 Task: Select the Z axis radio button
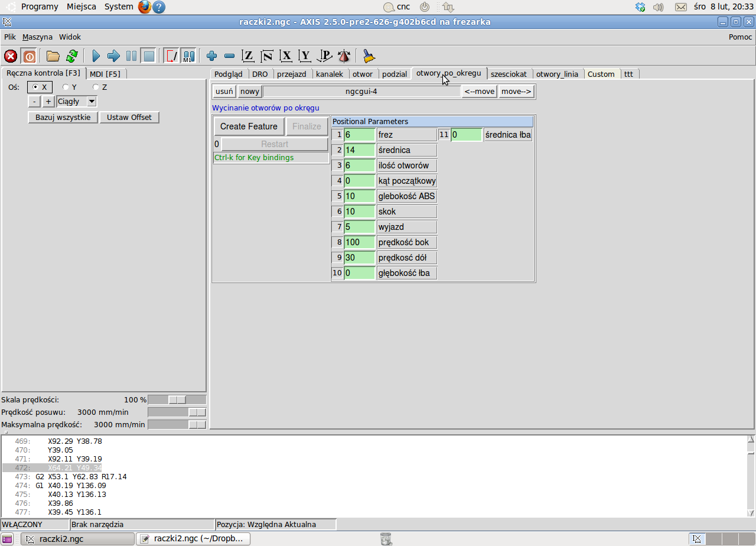100,87
